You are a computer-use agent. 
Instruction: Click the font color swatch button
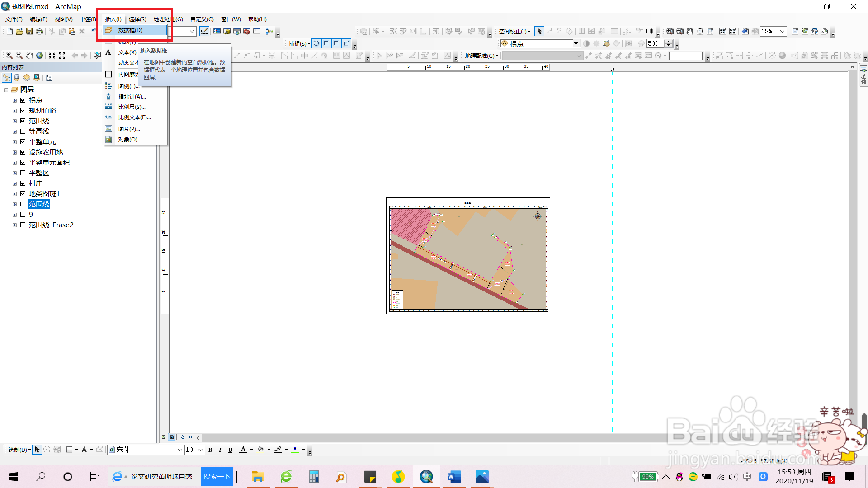(243, 450)
